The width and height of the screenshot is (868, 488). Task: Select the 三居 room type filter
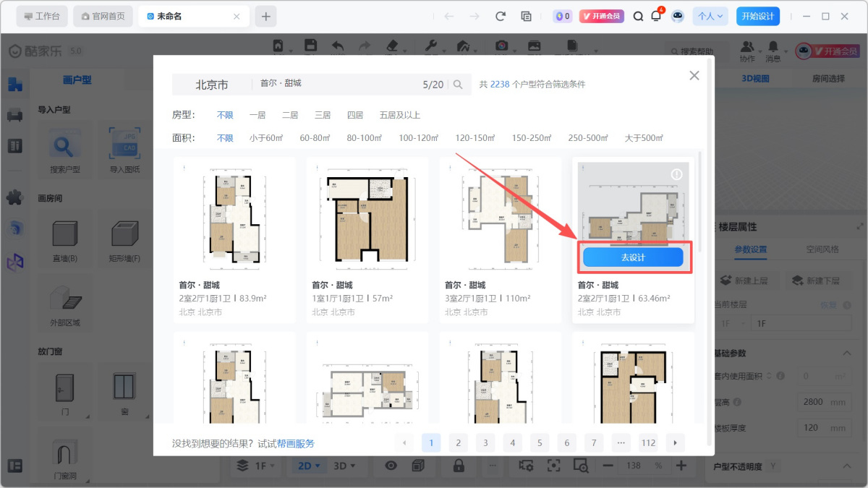(x=323, y=115)
